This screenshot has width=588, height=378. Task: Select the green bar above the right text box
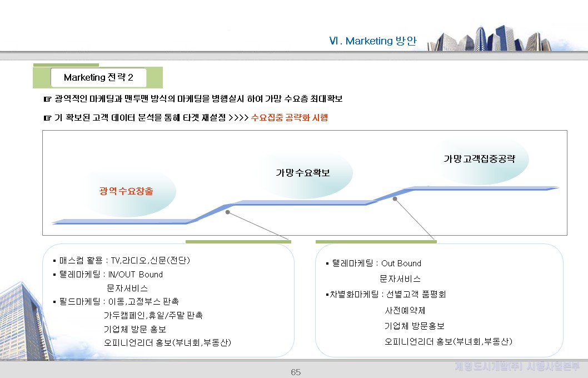click(376, 241)
